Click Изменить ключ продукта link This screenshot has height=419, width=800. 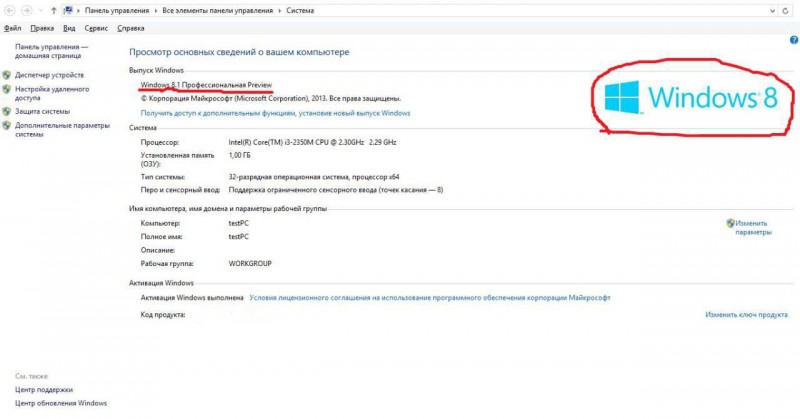coord(746,315)
